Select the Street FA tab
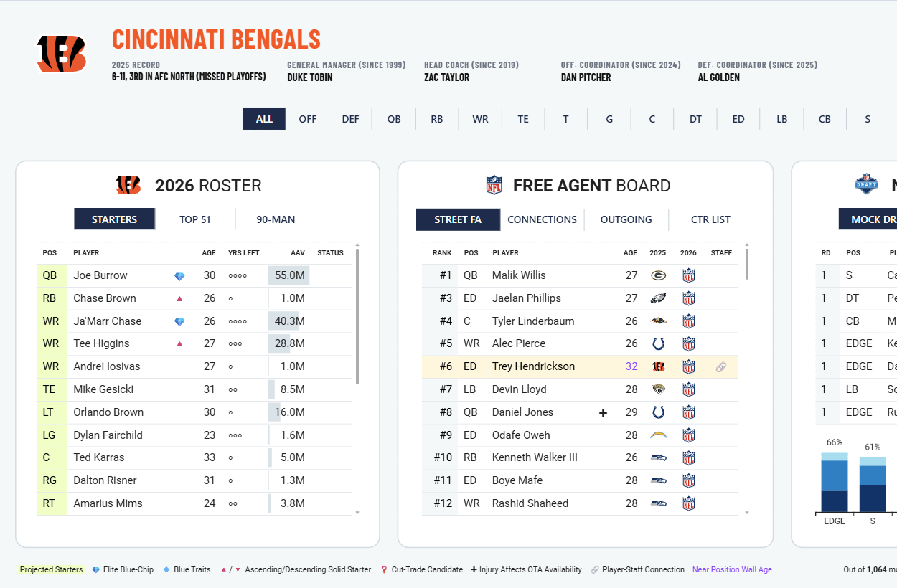Image resolution: width=897 pixels, height=588 pixels. [458, 219]
